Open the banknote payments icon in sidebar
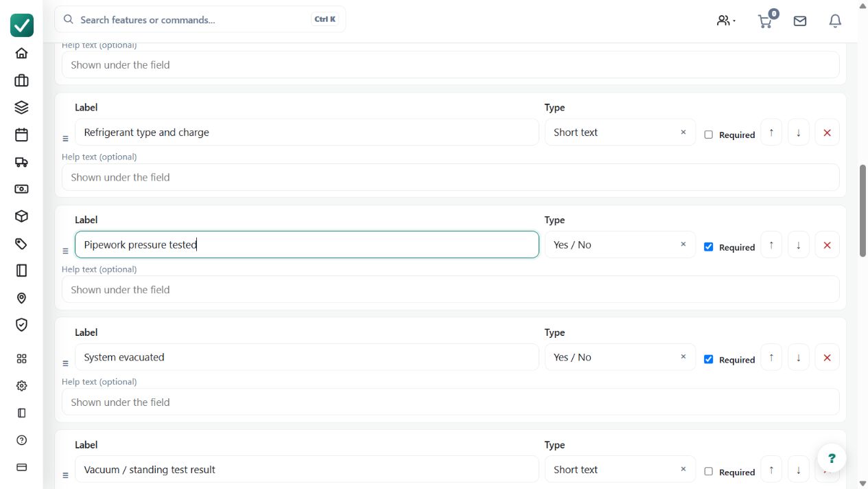The height and width of the screenshot is (489, 868). (21, 189)
